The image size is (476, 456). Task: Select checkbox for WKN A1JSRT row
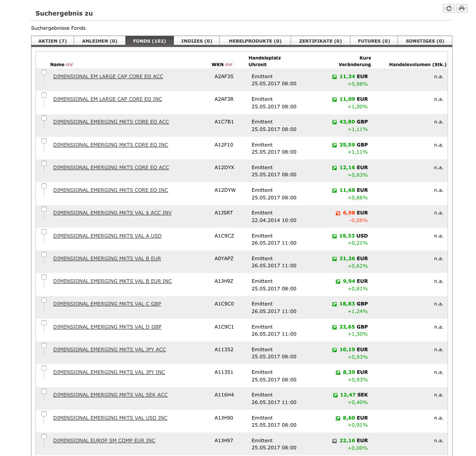(x=44, y=209)
